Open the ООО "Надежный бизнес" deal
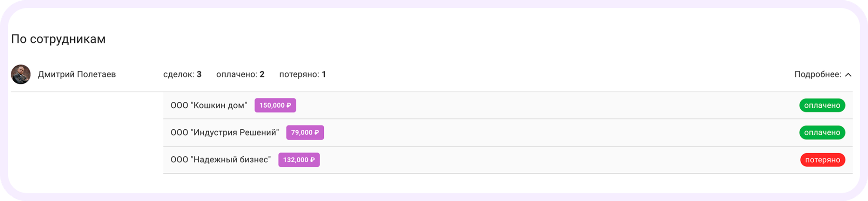868x201 pixels. (220, 160)
